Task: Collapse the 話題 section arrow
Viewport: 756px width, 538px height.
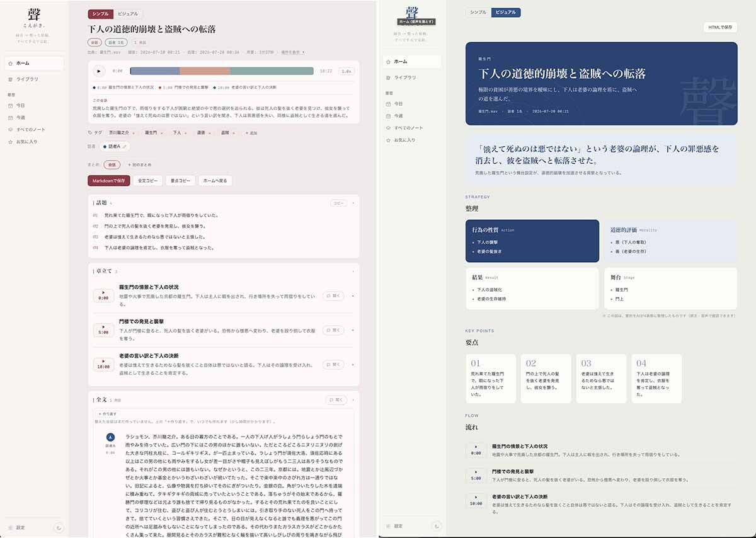Action: (353, 203)
